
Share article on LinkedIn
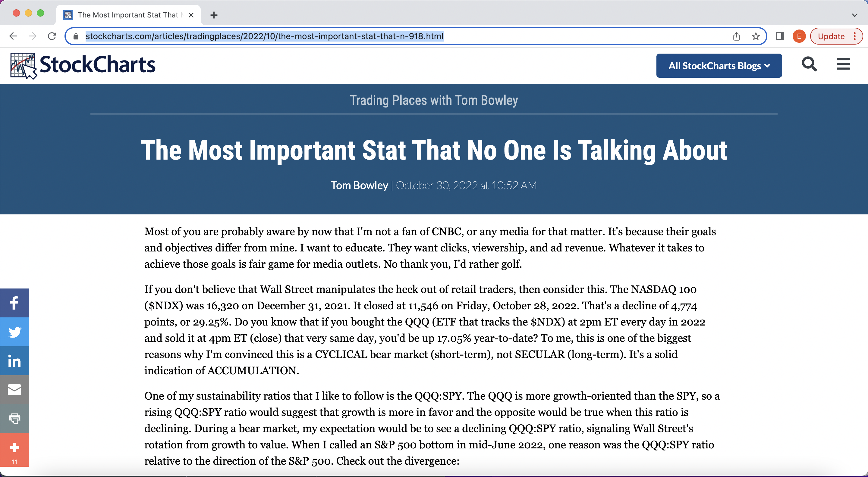point(14,361)
